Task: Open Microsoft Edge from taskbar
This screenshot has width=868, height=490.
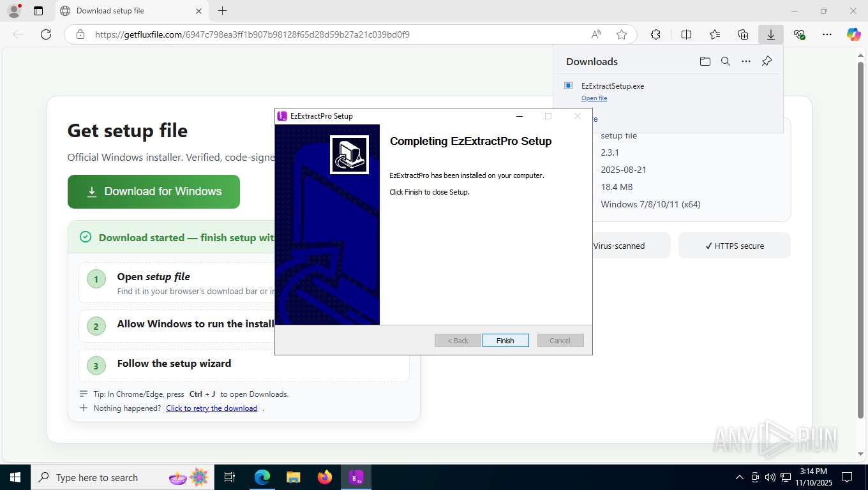Action: [x=262, y=477]
